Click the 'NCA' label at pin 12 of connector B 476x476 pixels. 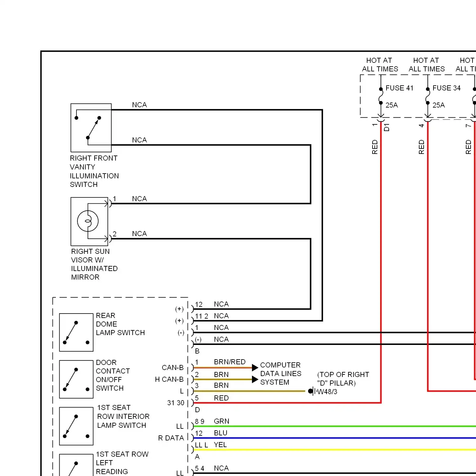(x=221, y=304)
